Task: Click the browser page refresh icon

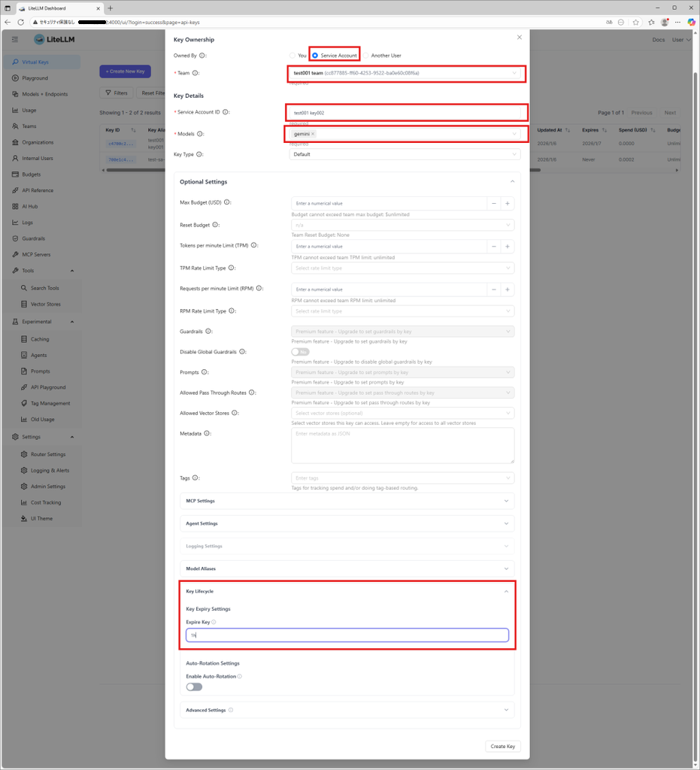Action: click(21, 22)
